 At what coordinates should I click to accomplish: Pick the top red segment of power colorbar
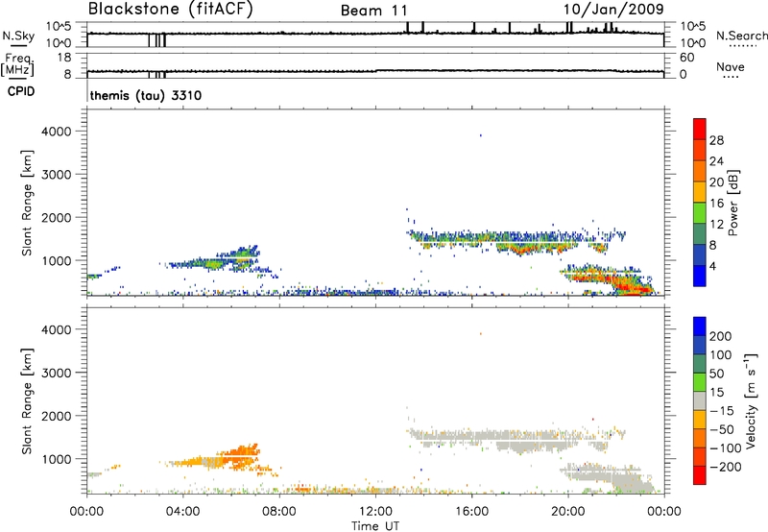[x=700, y=129]
